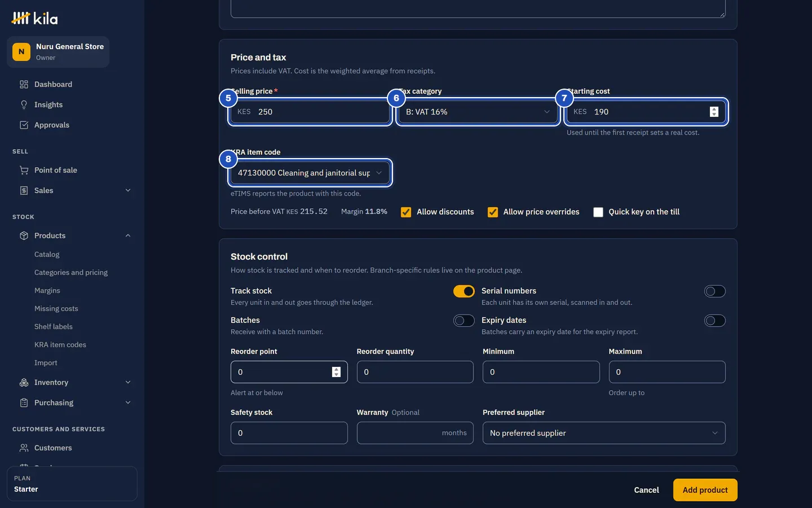Enable the Batches switch
This screenshot has height=508, width=812.
click(x=464, y=321)
